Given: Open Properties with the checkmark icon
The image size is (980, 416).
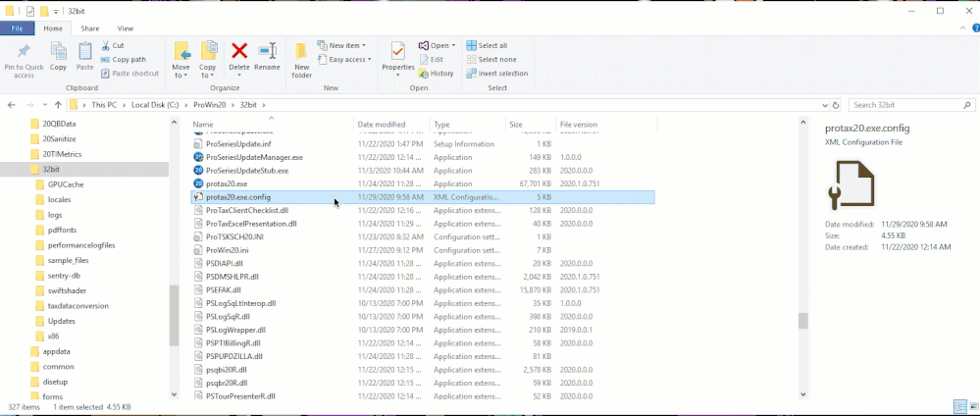Looking at the screenshot, I should click(397, 52).
